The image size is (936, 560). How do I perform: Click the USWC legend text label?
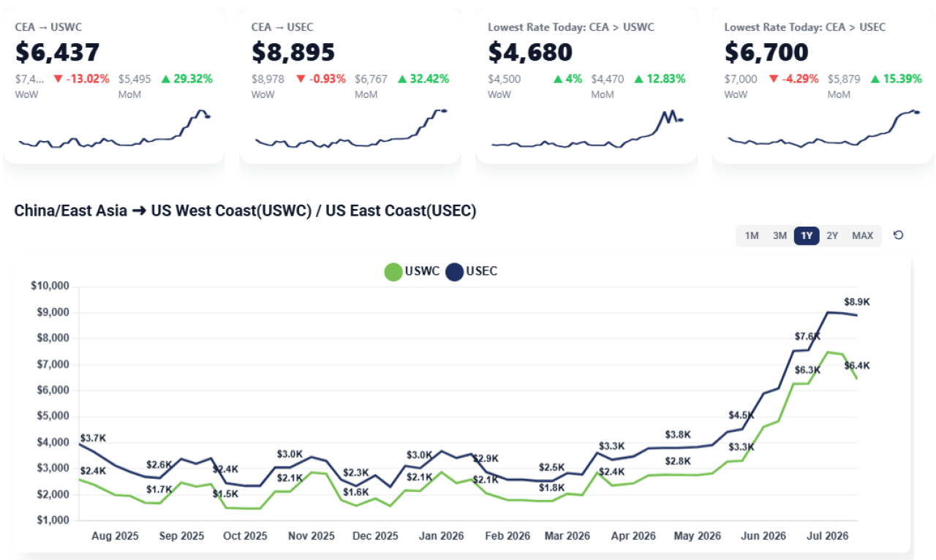[423, 272]
